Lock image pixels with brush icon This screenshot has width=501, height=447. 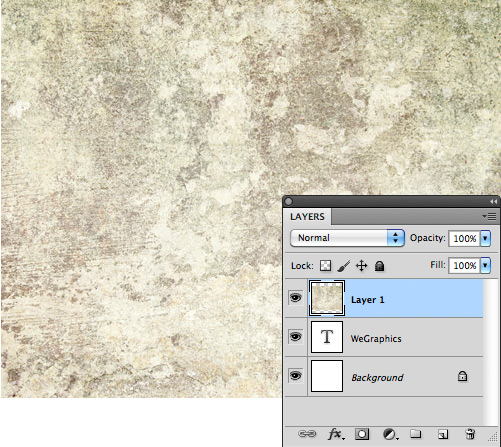coord(343,266)
